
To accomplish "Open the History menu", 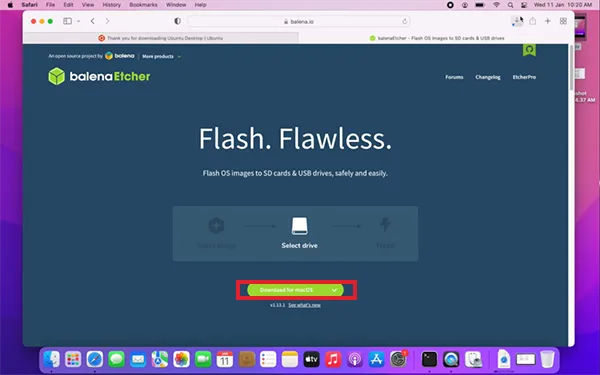I will tap(111, 5).
